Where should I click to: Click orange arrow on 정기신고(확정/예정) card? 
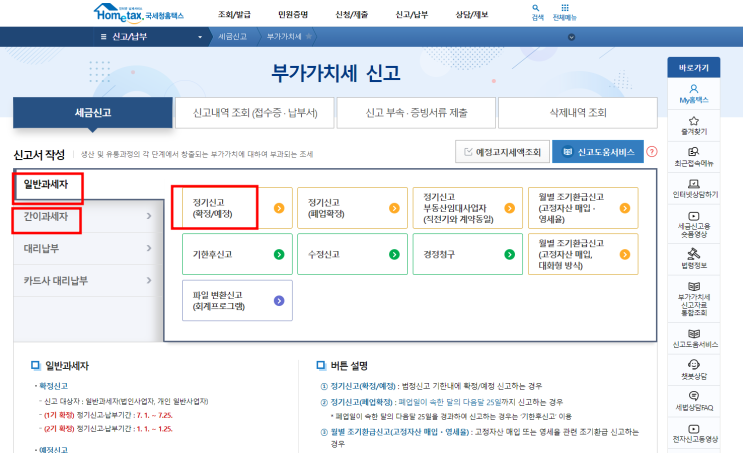point(279,208)
